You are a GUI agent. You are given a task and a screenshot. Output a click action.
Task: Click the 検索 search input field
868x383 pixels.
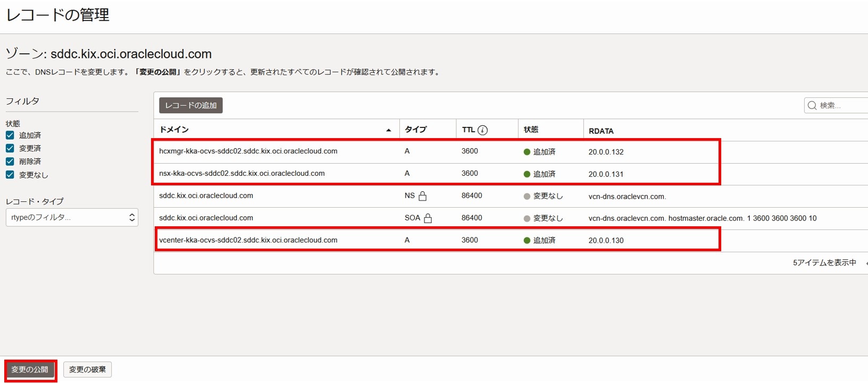point(841,106)
